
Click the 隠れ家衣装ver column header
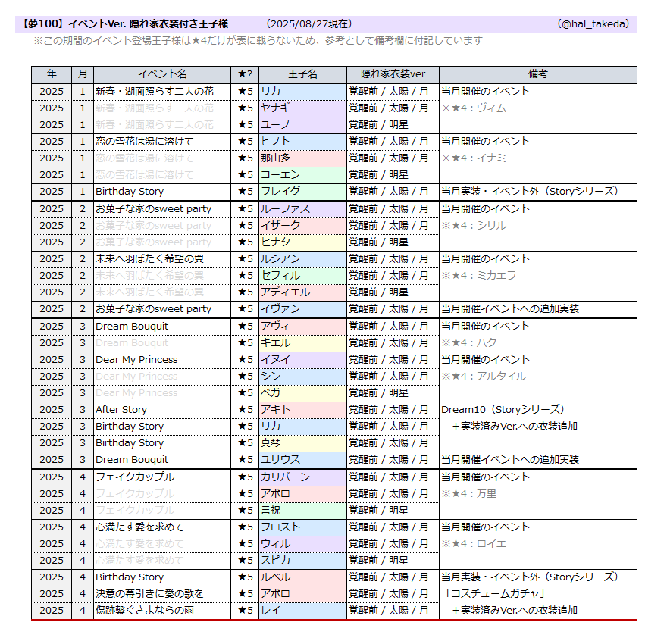click(393, 74)
